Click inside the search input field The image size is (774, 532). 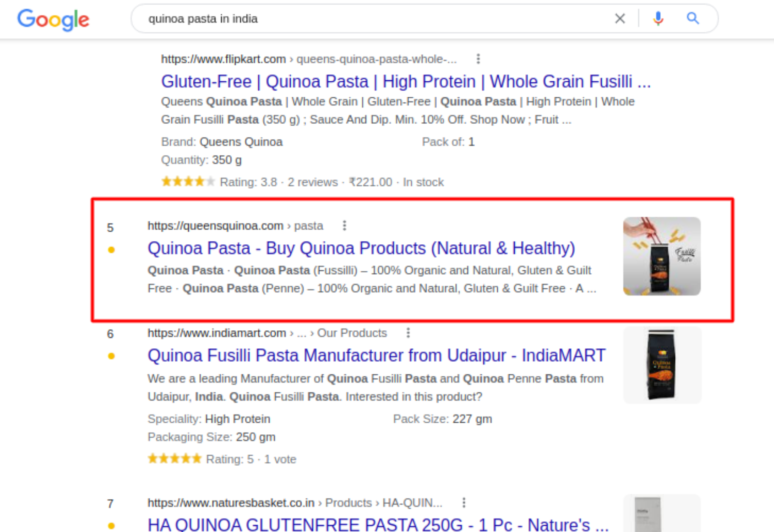click(339, 18)
